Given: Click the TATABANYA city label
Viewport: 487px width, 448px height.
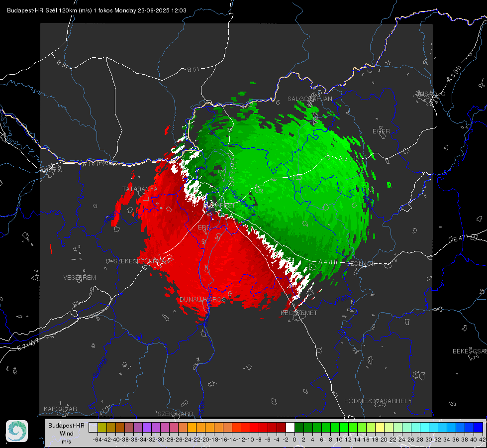Looking at the screenshot, I should pyautogui.click(x=140, y=189).
